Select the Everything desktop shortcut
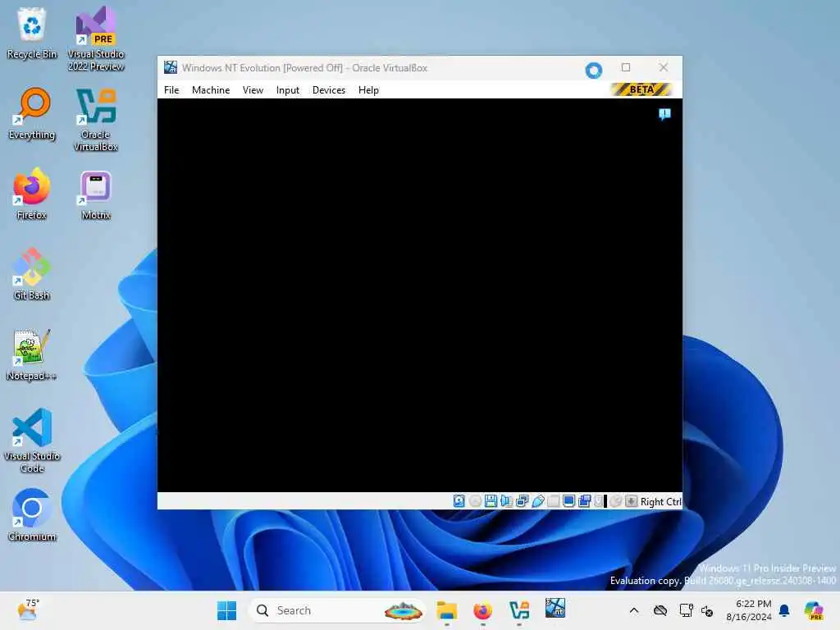 (x=32, y=113)
